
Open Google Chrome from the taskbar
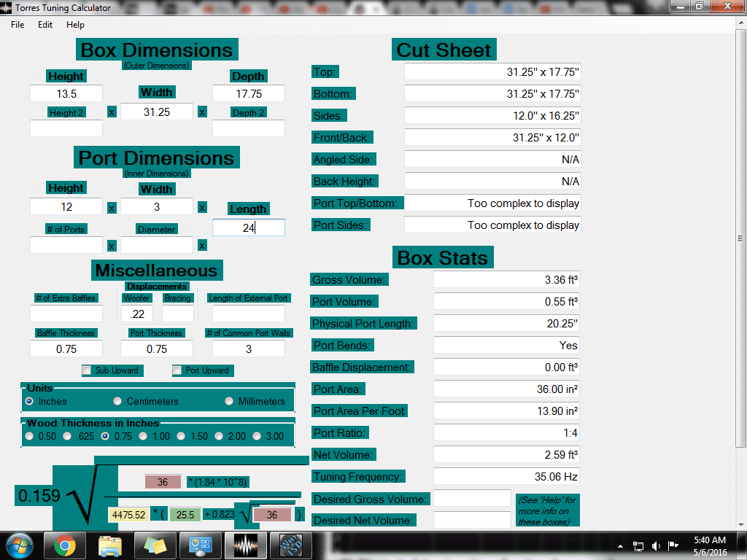[x=65, y=545]
